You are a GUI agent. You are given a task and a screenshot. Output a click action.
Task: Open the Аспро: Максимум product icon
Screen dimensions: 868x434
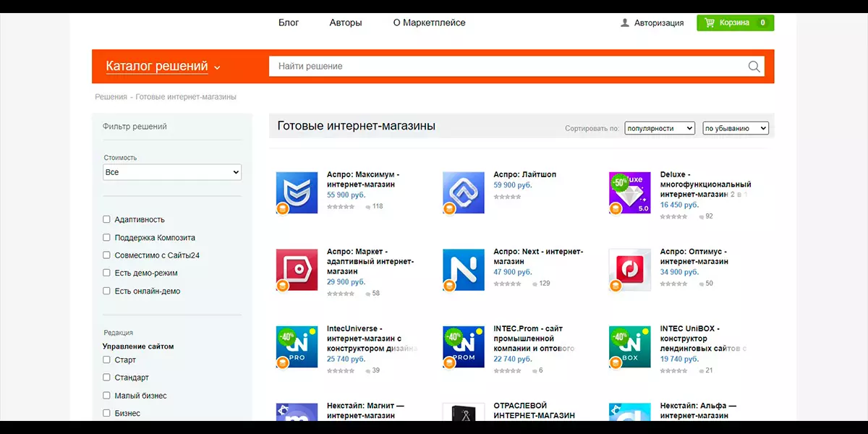(297, 192)
